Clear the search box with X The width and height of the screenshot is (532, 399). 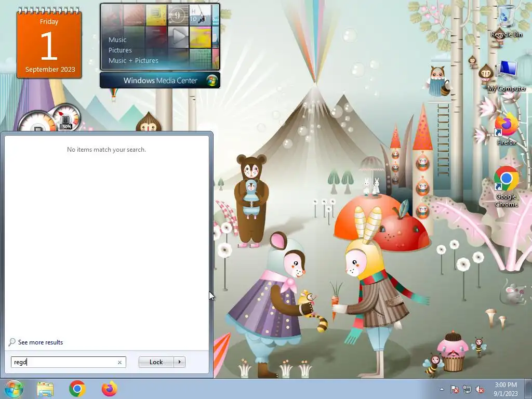coord(119,362)
